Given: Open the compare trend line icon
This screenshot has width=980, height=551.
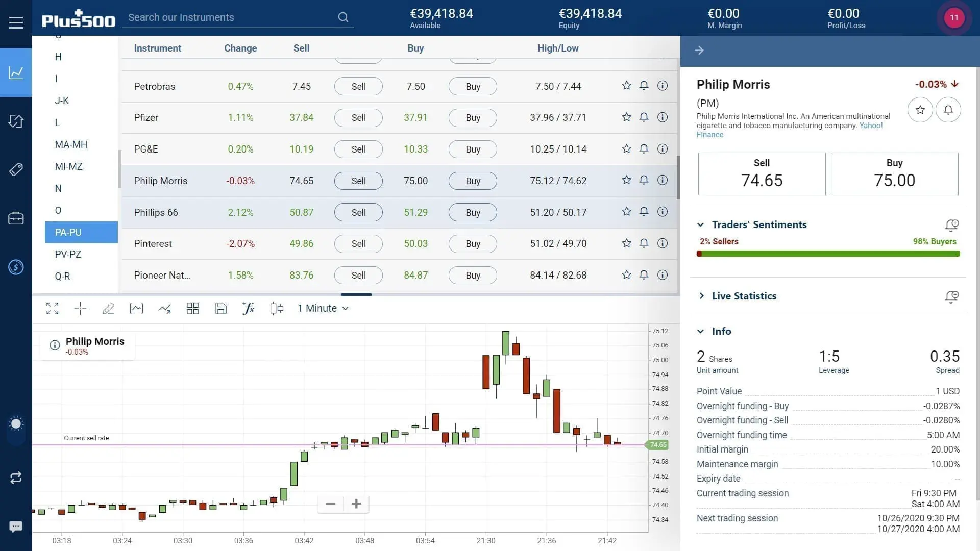Looking at the screenshot, I should coord(164,308).
